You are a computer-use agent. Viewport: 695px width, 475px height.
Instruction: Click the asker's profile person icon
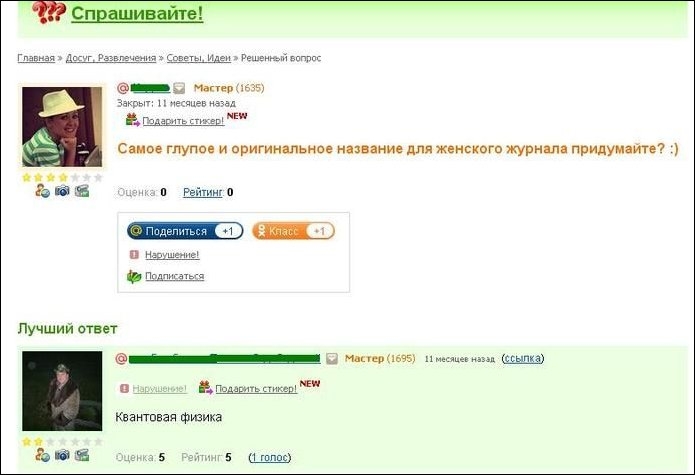point(42,191)
